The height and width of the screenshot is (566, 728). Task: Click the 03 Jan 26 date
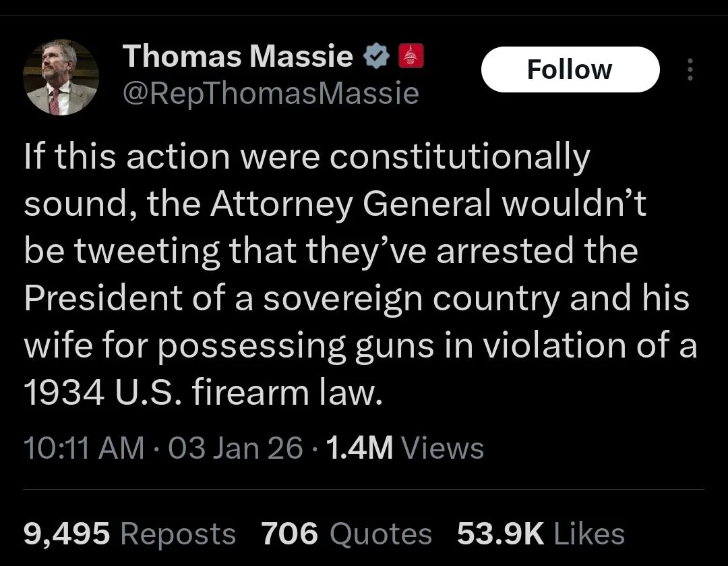(236, 448)
